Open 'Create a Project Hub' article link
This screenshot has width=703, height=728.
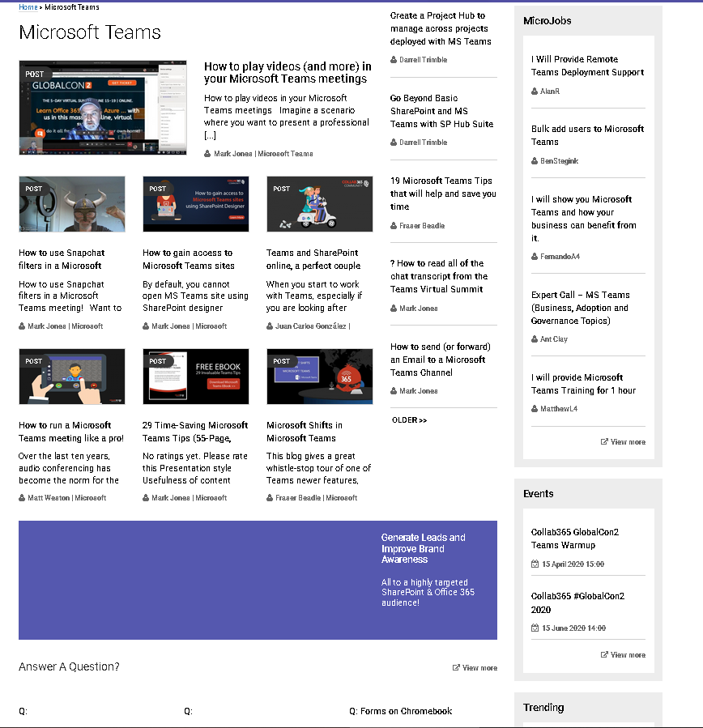coord(441,28)
